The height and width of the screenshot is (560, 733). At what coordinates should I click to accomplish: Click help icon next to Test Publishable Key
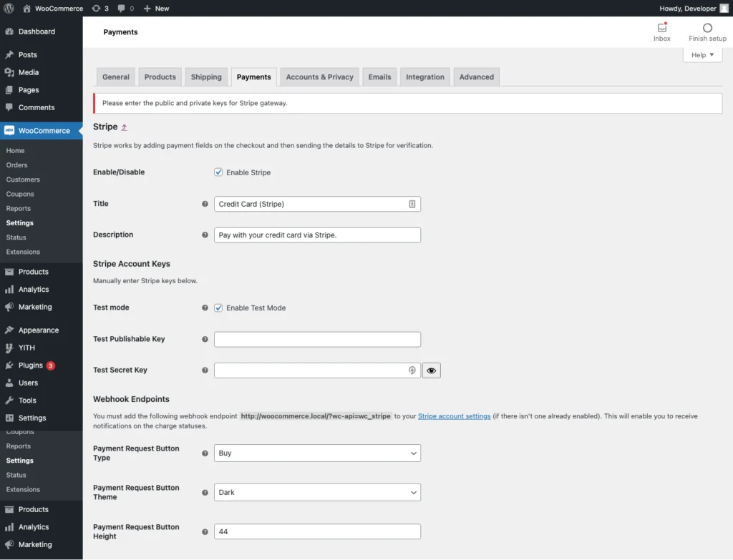tap(205, 340)
